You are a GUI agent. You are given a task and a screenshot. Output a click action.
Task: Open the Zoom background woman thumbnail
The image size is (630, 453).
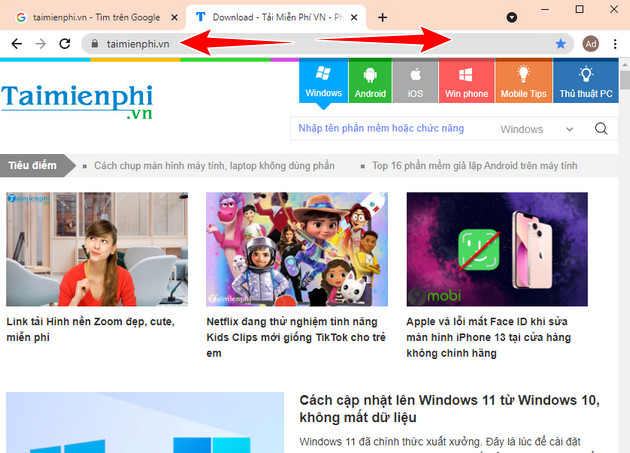97,249
